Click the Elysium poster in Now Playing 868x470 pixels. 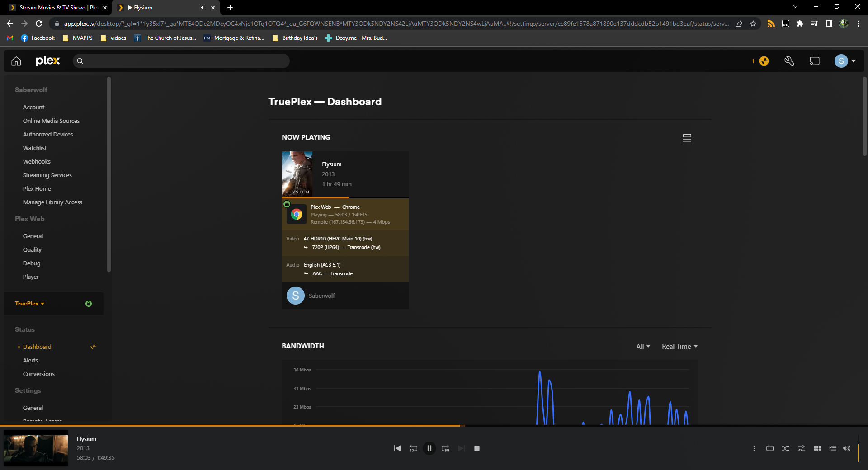297,174
